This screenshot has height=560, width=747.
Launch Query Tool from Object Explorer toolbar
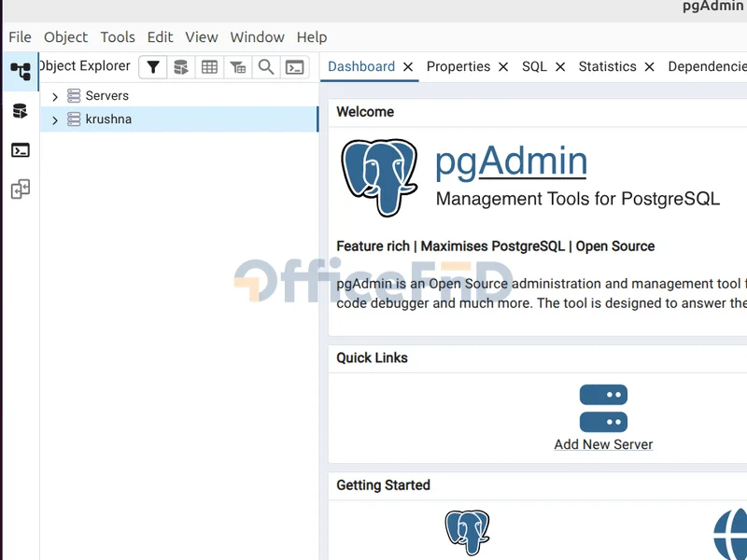[x=180, y=67]
